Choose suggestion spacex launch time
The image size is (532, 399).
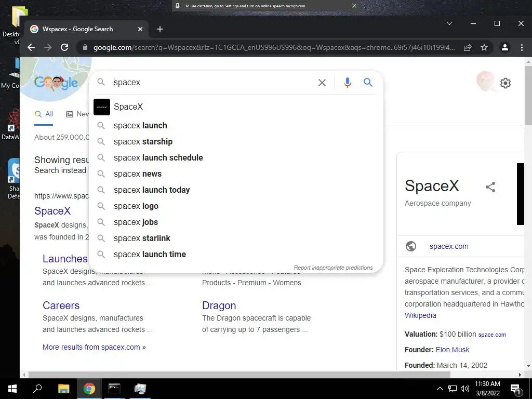(x=236, y=255)
